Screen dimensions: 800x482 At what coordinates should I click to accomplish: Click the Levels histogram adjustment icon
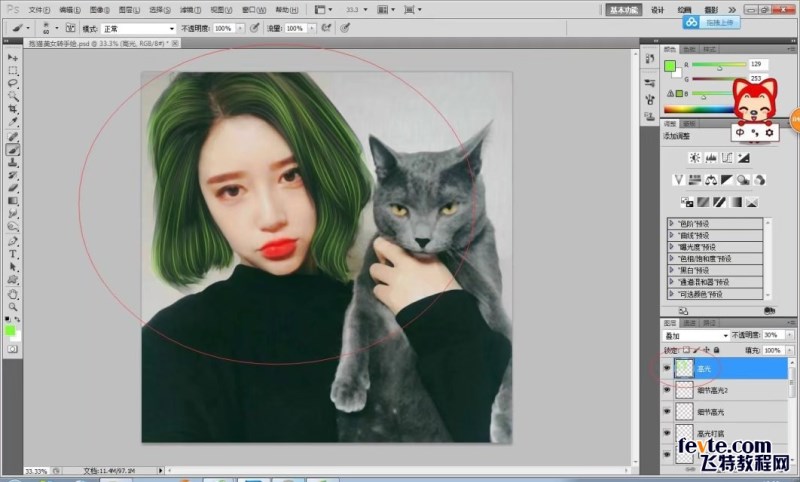click(x=710, y=158)
